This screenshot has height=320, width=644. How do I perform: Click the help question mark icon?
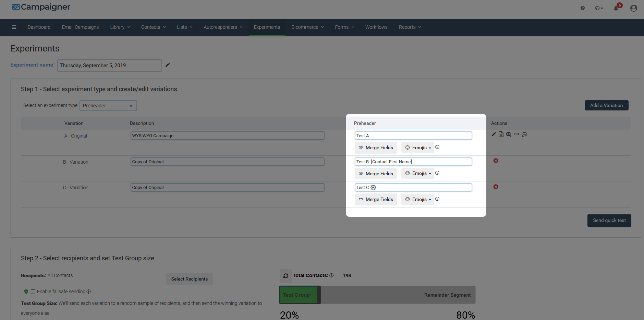click(583, 8)
